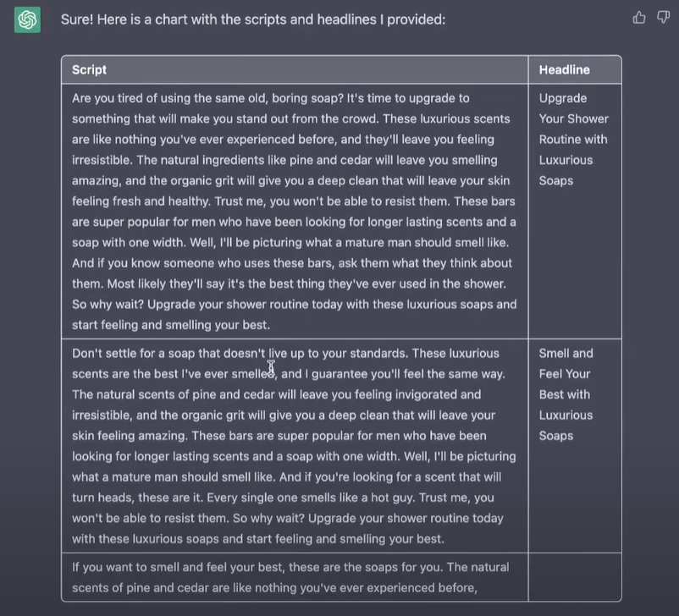The image size is (679, 616).
Task: Click sentence 'Are you tired of using'
Action: pyautogui.click(x=135, y=98)
